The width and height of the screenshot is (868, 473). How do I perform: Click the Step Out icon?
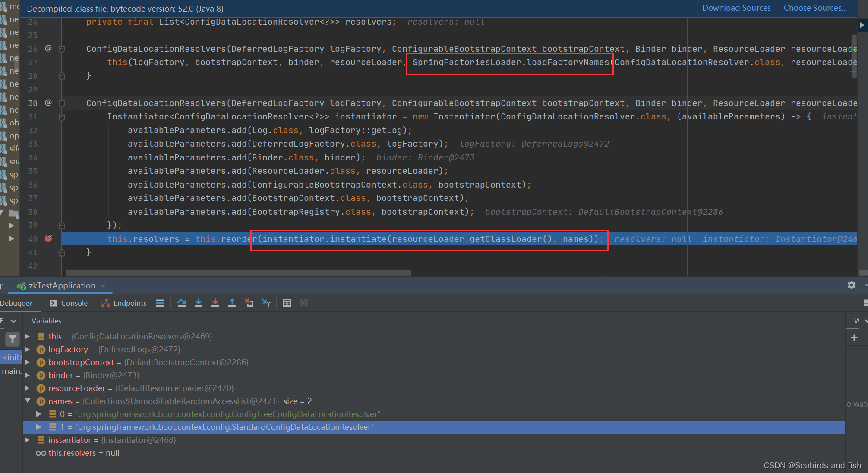point(232,303)
